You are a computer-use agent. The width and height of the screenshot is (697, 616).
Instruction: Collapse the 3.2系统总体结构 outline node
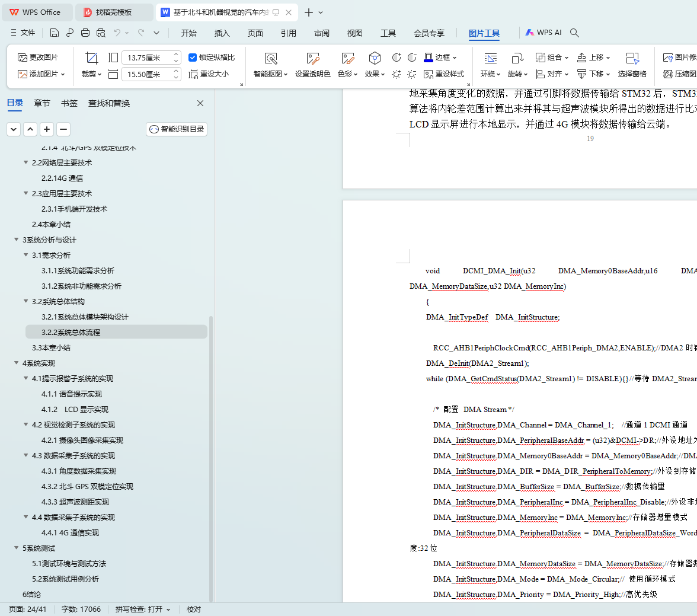(x=26, y=301)
